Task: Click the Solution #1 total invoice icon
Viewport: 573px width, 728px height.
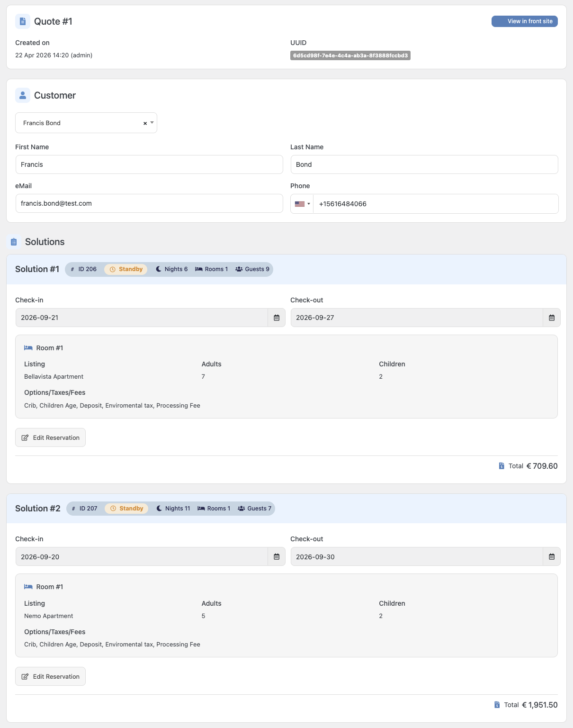Action: click(x=501, y=466)
